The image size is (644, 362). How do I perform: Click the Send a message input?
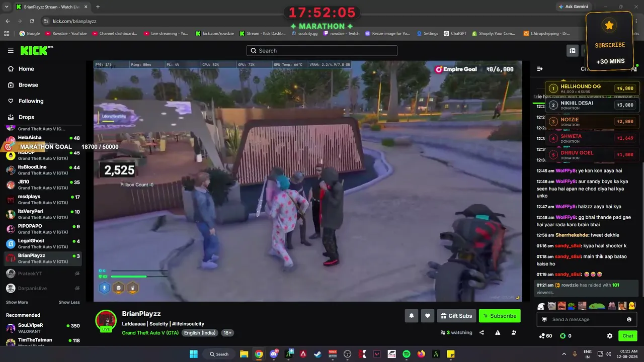pyautogui.click(x=587, y=319)
